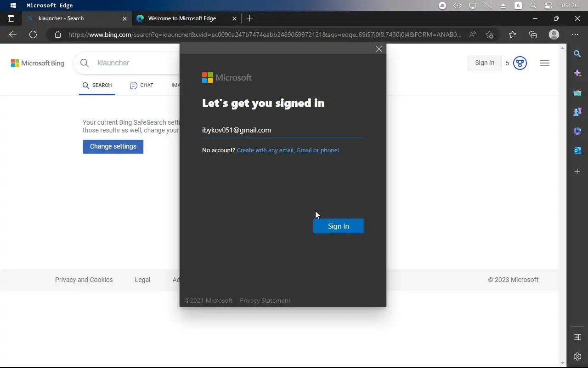The width and height of the screenshot is (588, 368).
Task: Open a new browser tab
Action: point(249,18)
